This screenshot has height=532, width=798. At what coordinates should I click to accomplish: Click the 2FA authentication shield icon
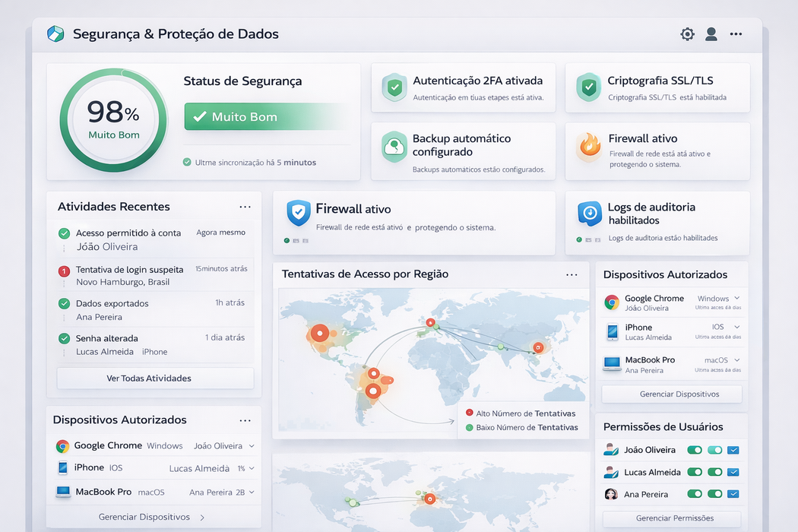pos(394,87)
